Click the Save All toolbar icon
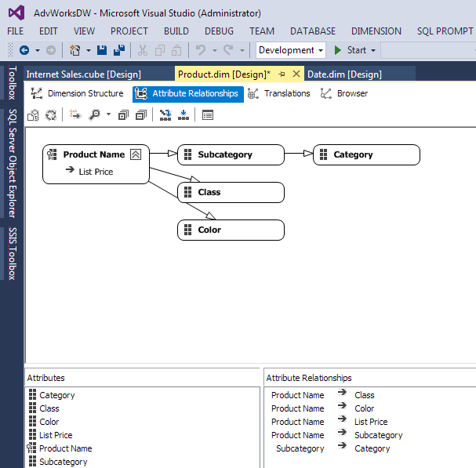This screenshot has width=476, height=468. click(x=119, y=50)
